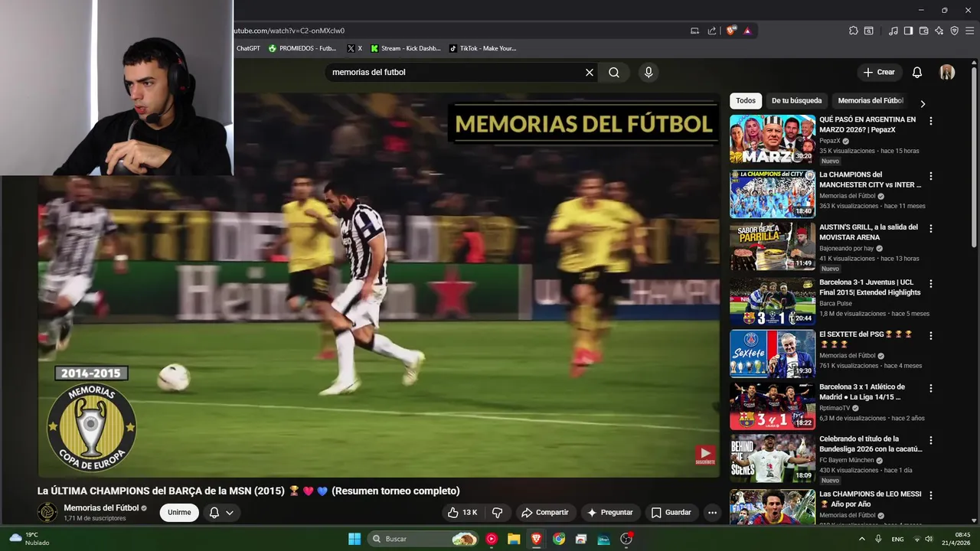The height and width of the screenshot is (551, 980).
Task: Open File Explorer from taskbar
Action: click(514, 539)
